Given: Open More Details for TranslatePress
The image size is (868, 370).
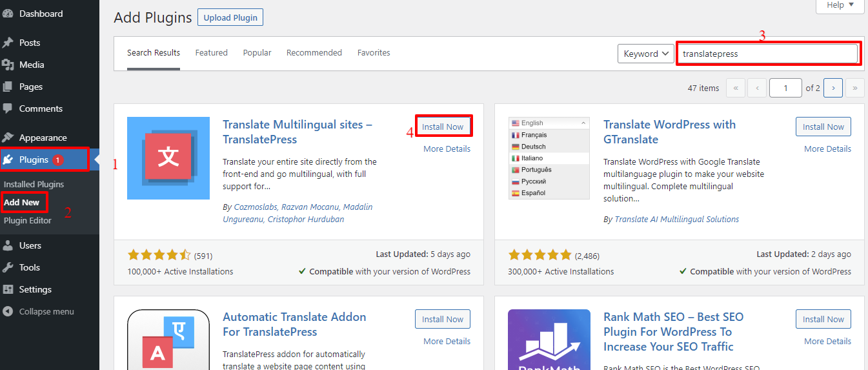Looking at the screenshot, I should click(447, 149).
